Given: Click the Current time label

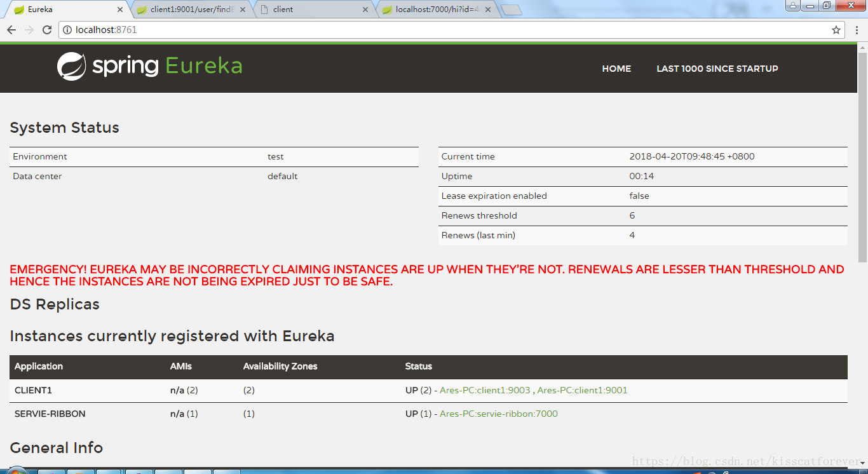Looking at the screenshot, I should coord(468,156).
